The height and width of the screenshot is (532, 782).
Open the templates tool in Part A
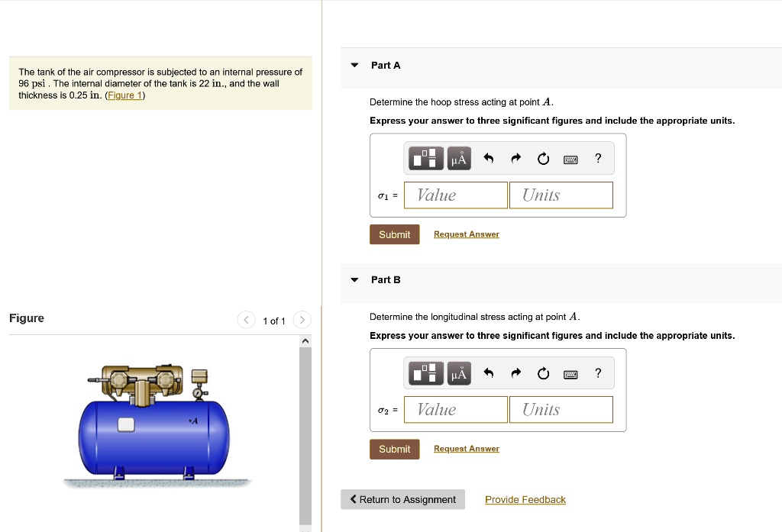point(426,159)
